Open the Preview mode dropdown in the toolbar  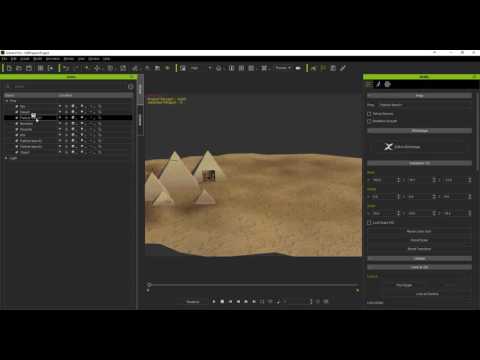coord(283,68)
